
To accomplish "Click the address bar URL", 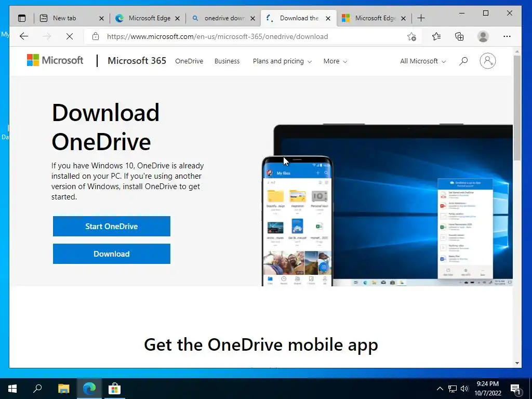I will (x=217, y=36).
